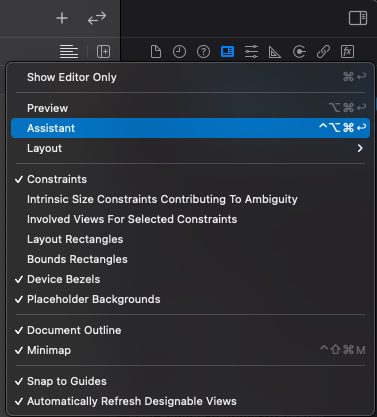Select the Assistant menu item
Screen dimensions: 377x417
(190, 128)
